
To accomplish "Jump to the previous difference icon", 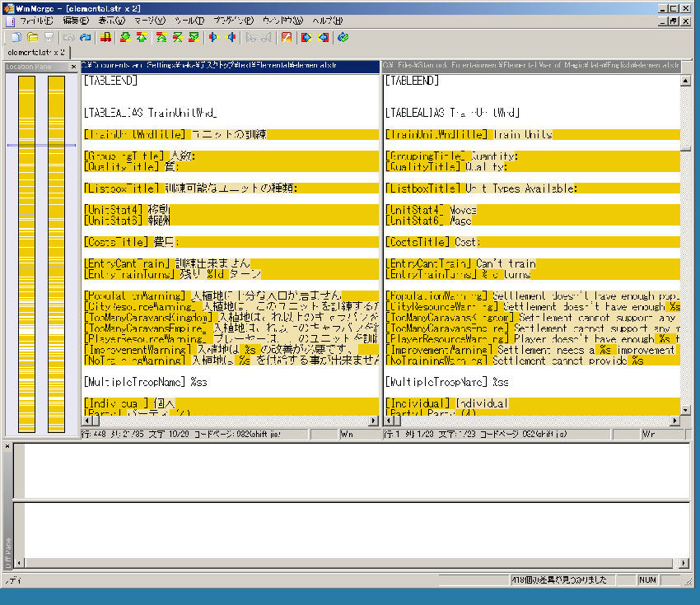I will (142, 37).
